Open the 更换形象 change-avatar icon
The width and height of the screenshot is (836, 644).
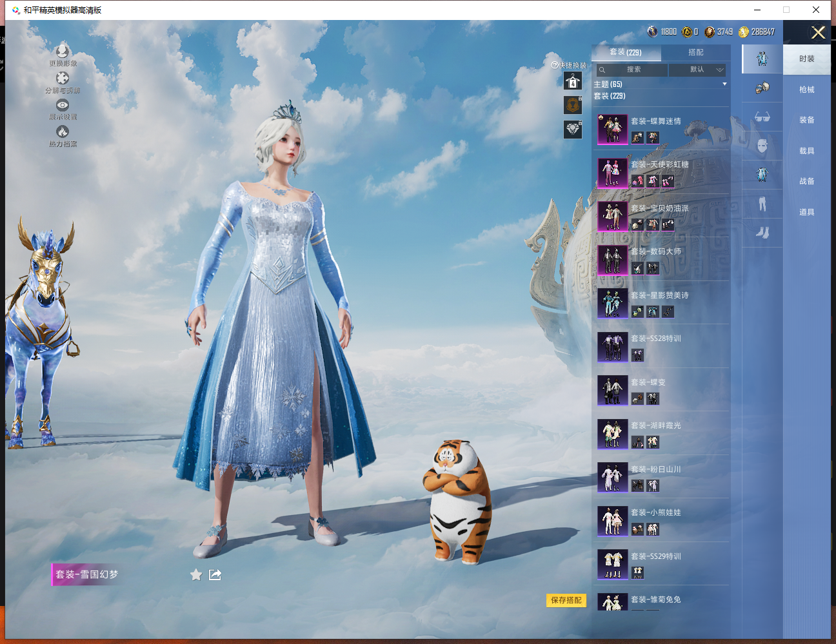[63, 51]
